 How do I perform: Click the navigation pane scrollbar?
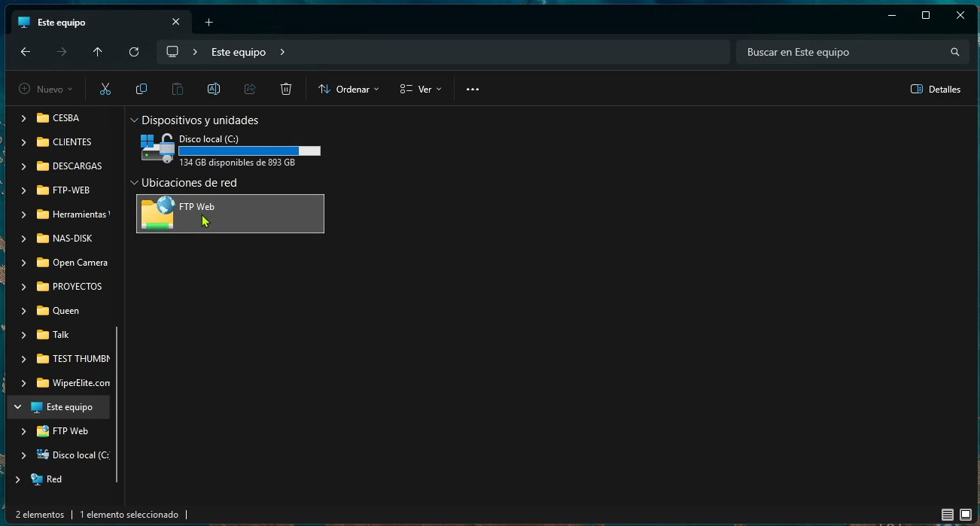[117, 404]
